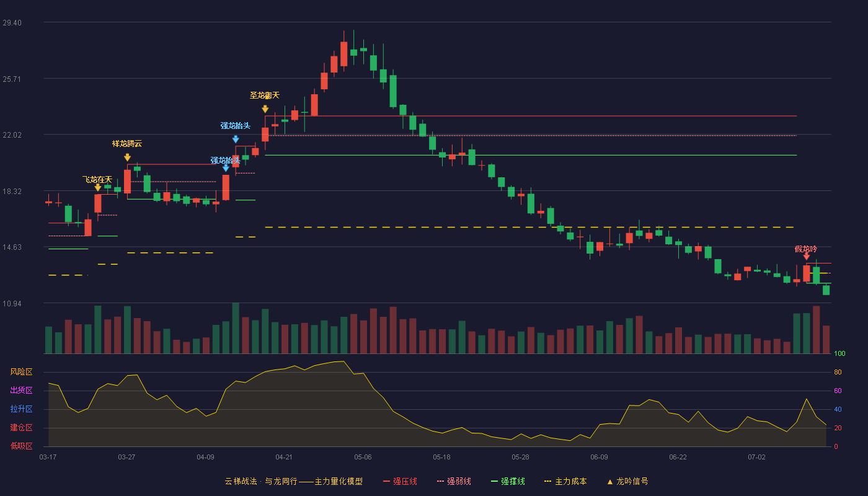Select the 祥龙腾云 signal label
The image size is (868, 496).
tap(127, 144)
